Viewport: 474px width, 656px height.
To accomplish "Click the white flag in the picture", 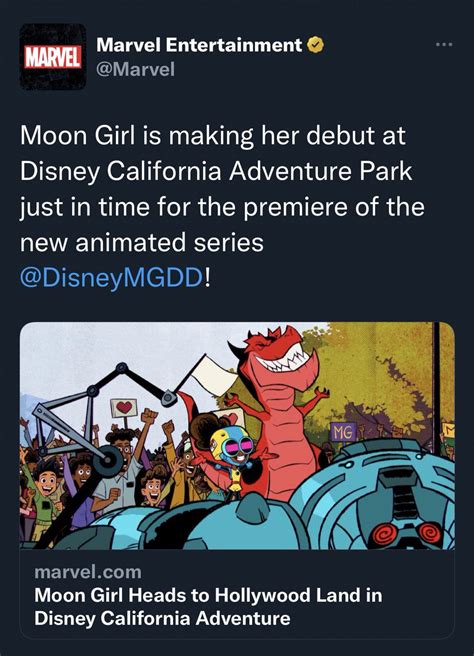I will [213, 375].
